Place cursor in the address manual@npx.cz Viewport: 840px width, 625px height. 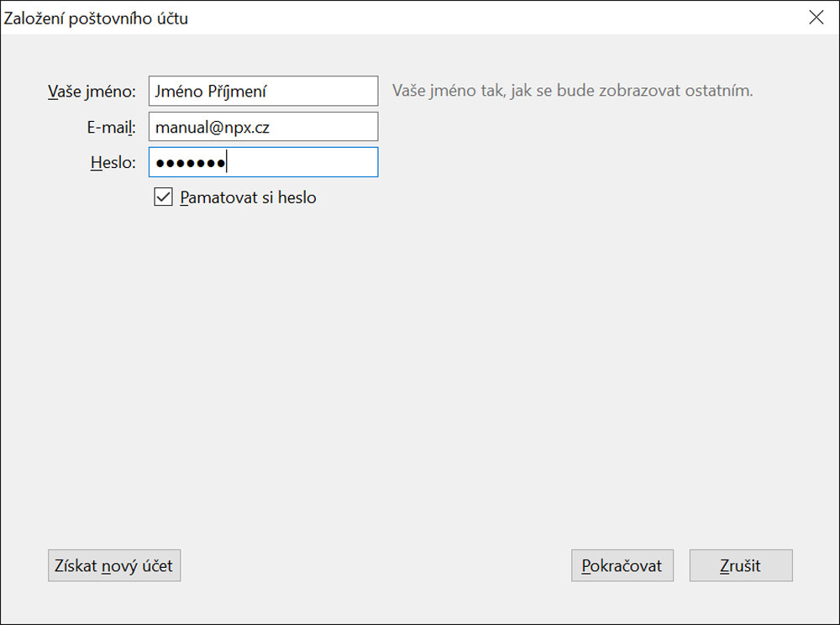coord(212,127)
